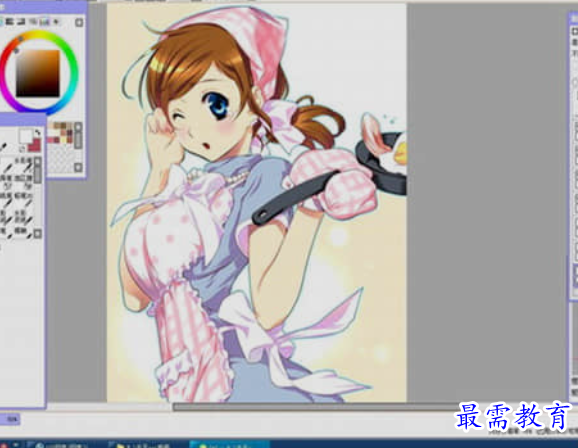Viewport: 578px width, 448px height.
Task: Select the white foreground color box
Action: [25, 136]
